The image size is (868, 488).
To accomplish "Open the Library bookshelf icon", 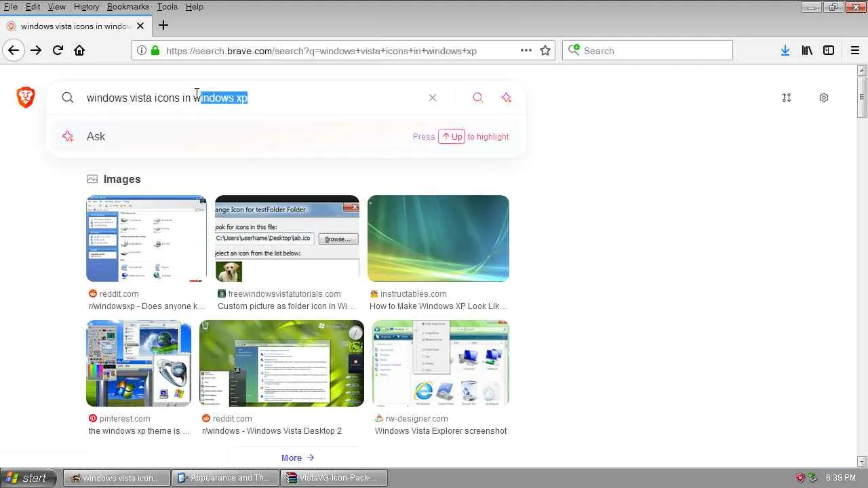I will [807, 50].
